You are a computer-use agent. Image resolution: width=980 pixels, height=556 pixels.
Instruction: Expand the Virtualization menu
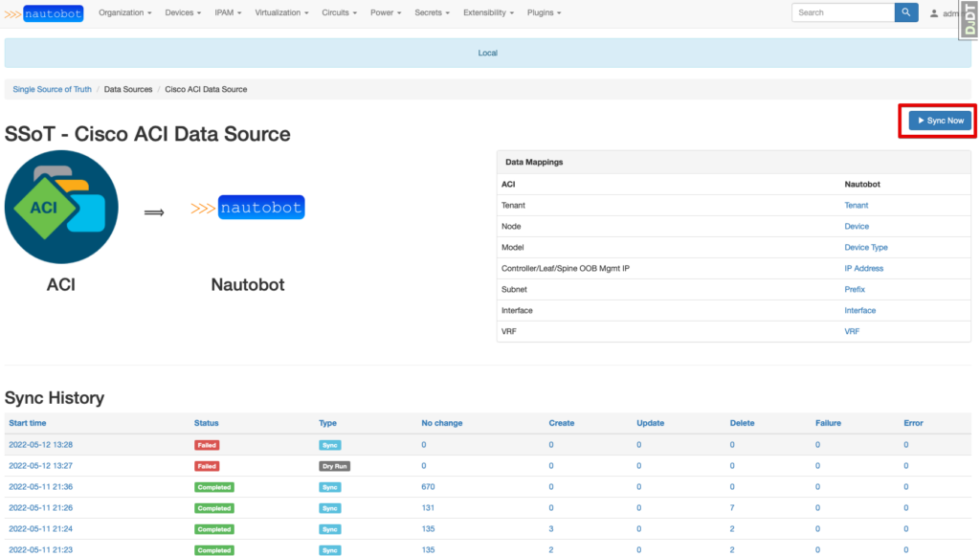tap(281, 12)
